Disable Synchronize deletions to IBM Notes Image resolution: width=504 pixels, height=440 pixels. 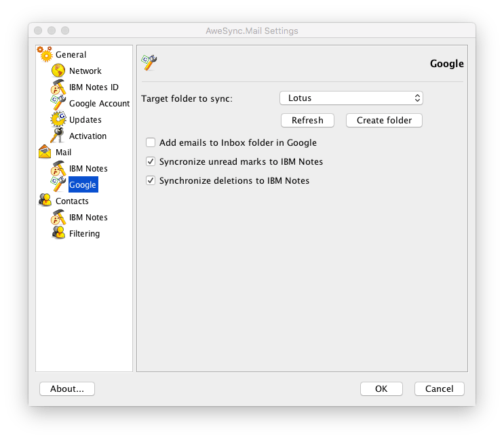151,181
